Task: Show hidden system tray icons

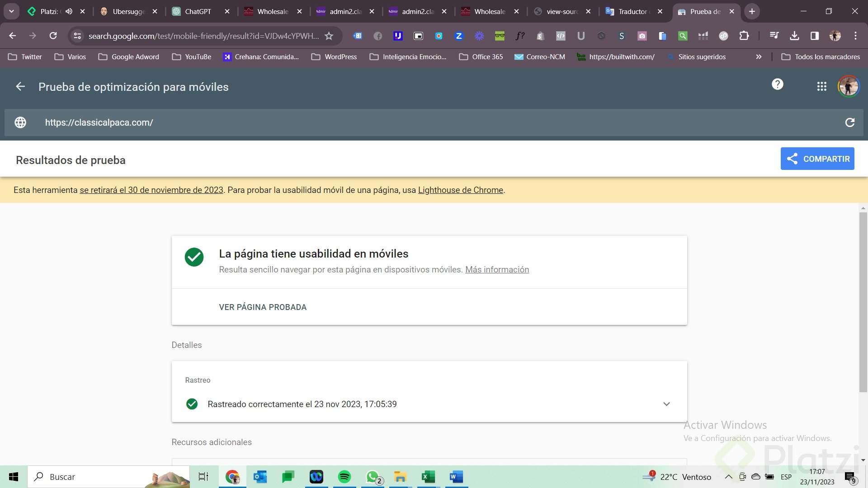Action: click(x=728, y=477)
